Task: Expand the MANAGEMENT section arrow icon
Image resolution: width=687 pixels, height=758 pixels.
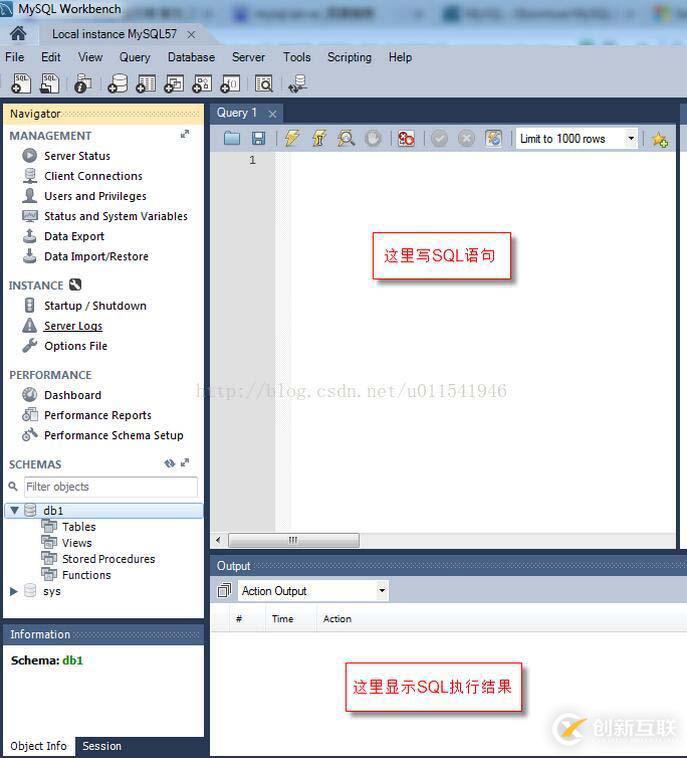Action: coord(185,134)
